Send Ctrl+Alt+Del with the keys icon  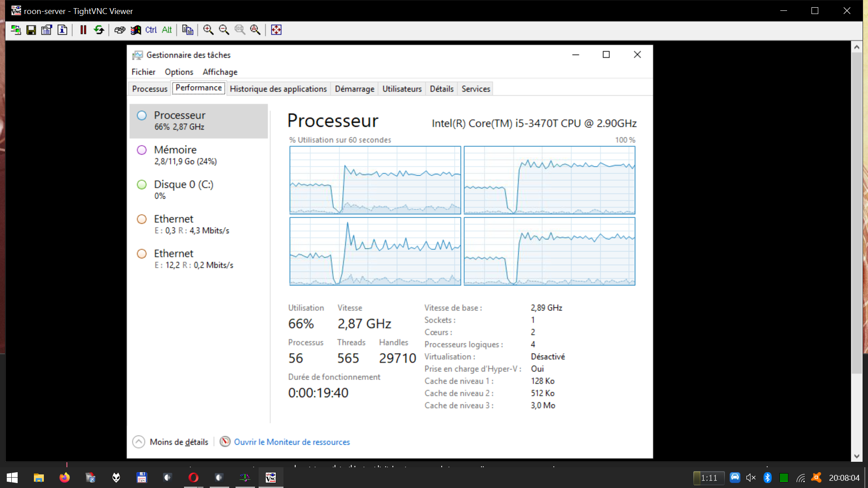[120, 30]
